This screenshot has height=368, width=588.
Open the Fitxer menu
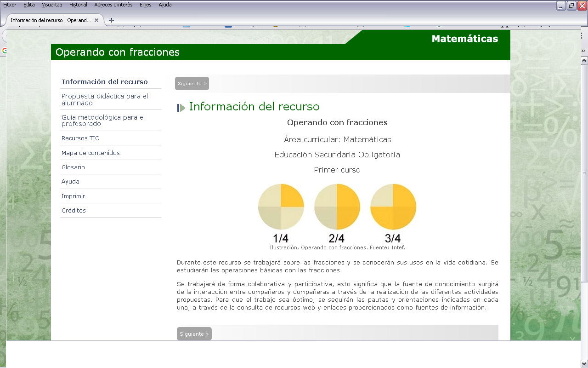[x=11, y=5]
